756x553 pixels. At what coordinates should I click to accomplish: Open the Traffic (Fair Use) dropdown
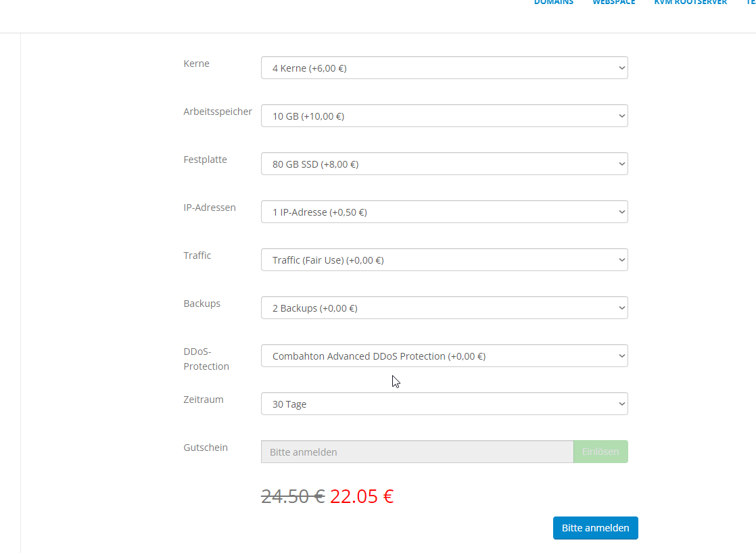click(444, 260)
